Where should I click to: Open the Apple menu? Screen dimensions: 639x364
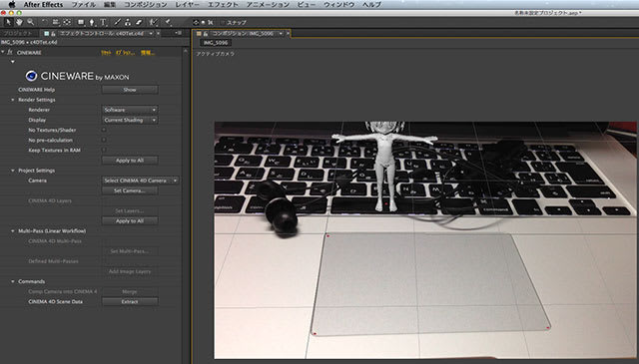click(x=11, y=4)
